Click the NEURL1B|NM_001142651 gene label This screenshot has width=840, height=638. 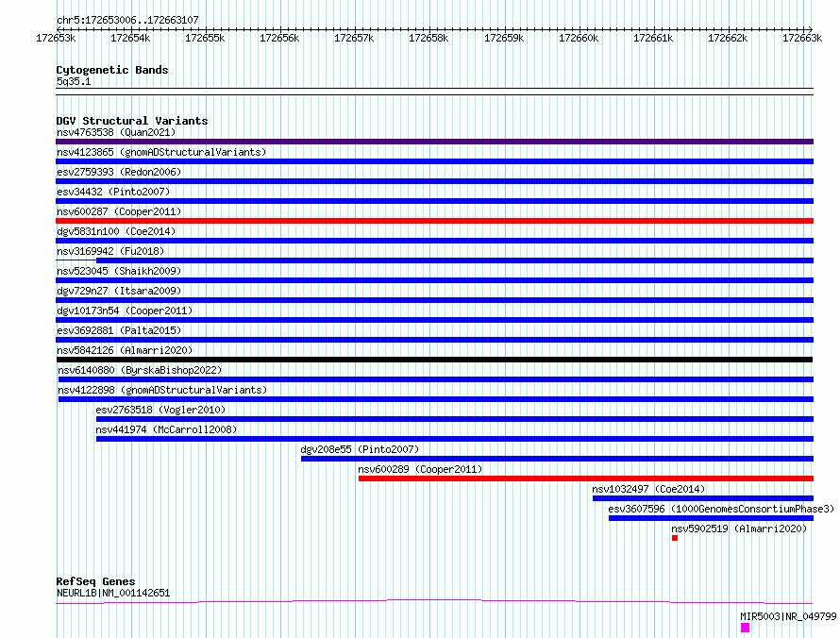pyautogui.click(x=113, y=593)
